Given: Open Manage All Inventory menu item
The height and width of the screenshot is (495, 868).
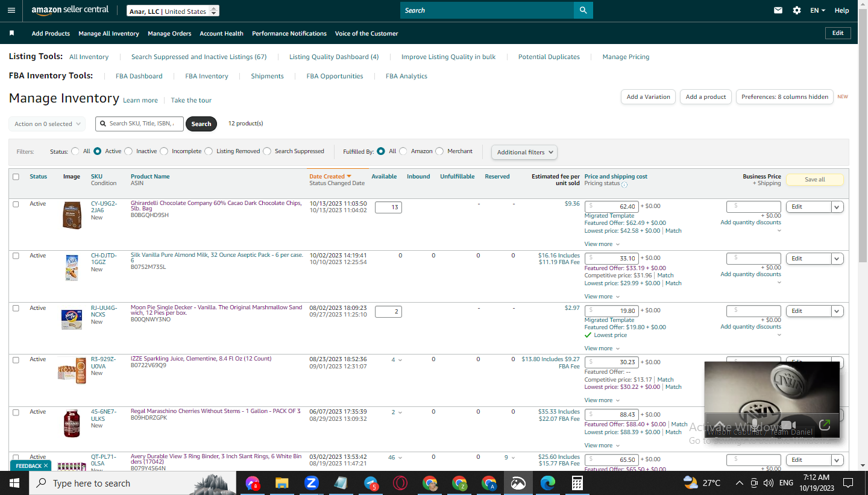Looking at the screenshot, I should point(108,34).
